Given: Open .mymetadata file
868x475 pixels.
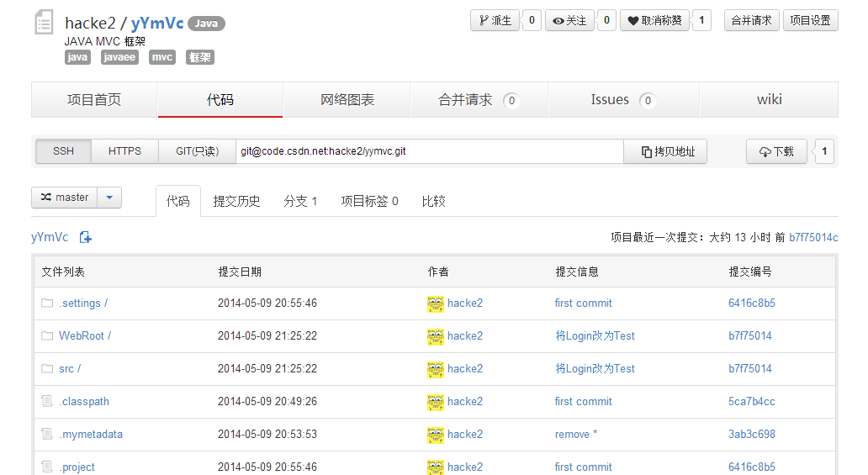Looking at the screenshot, I should [91, 435].
